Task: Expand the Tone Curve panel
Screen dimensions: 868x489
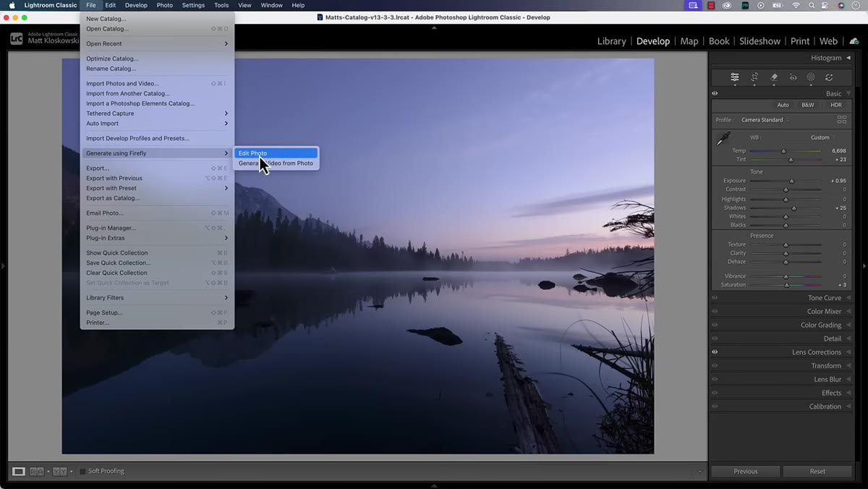Action: click(848, 298)
